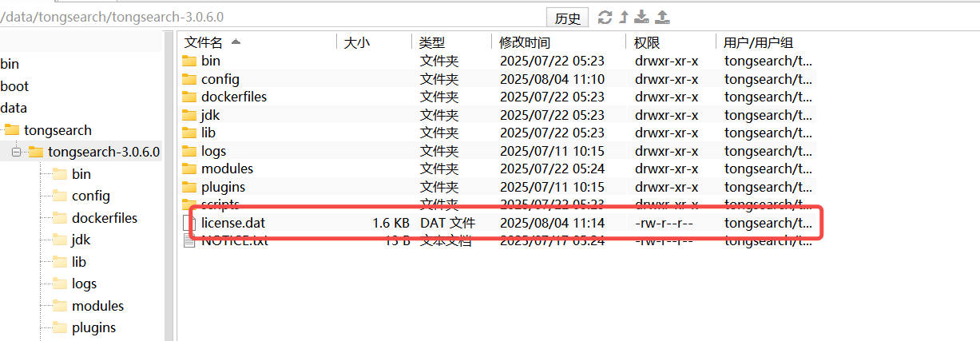Sort by 大小 column header

click(x=357, y=42)
